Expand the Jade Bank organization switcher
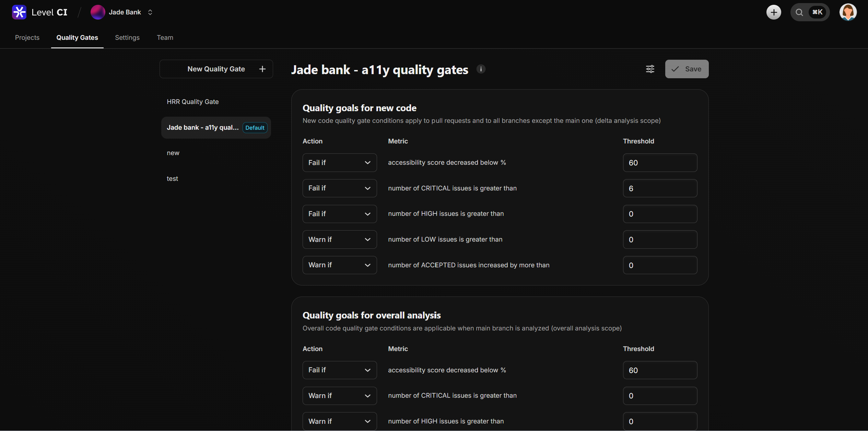This screenshot has height=431, width=868. [x=150, y=12]
